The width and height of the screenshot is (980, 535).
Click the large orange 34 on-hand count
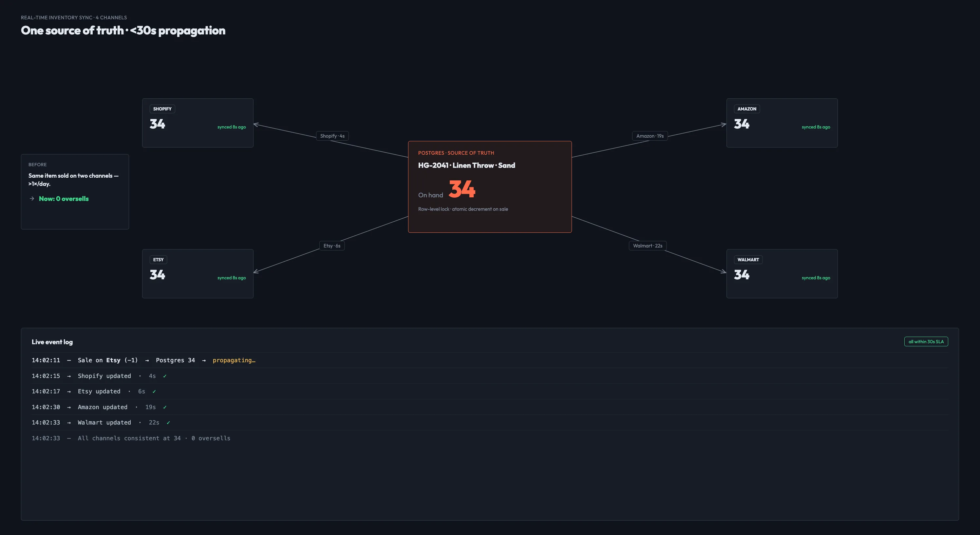tap(462, 189)
